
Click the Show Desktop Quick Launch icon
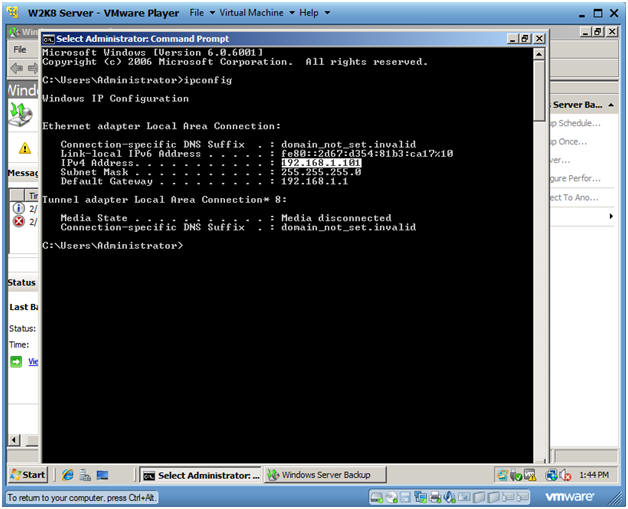click(x=103, y=475)
